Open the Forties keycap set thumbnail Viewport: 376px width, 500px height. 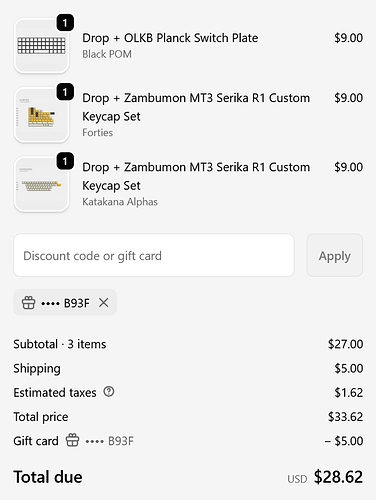pos(41,115)
